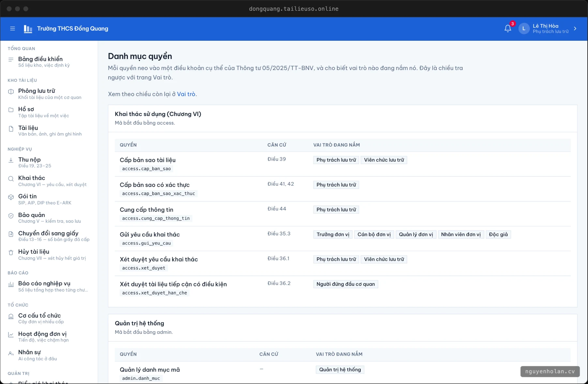Open the notifications bell
This screenshot has width=588, height=384.
[508, 29]
